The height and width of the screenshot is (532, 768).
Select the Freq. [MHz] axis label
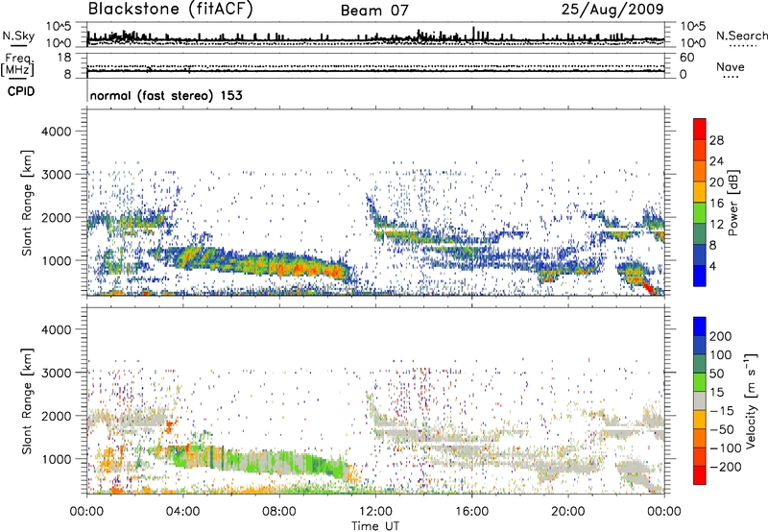(17, 64)
